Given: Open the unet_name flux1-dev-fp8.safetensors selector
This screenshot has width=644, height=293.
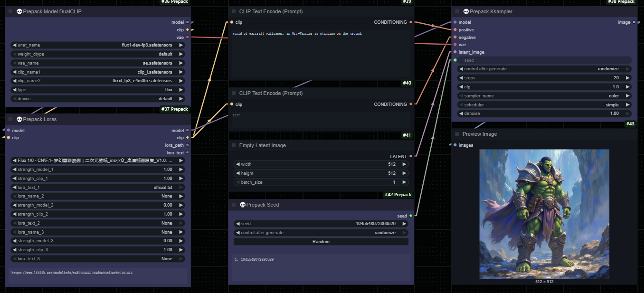Looking at the screenshot, I should coord(98,45).
